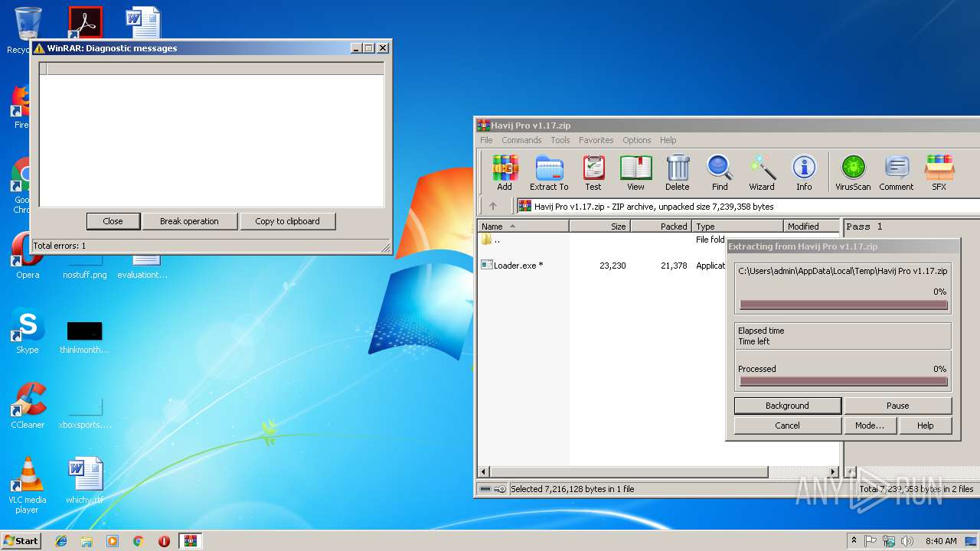The height and width of the screenshot is (551, 980).
Task: Click the volume speaker tray icon
Action: pos(907,541)
